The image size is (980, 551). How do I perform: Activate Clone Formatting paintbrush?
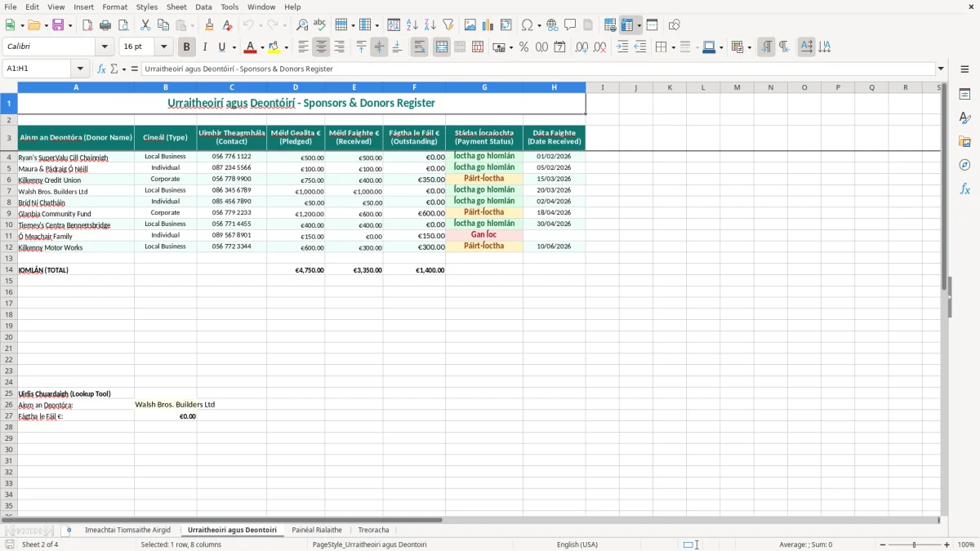[210, 25]
